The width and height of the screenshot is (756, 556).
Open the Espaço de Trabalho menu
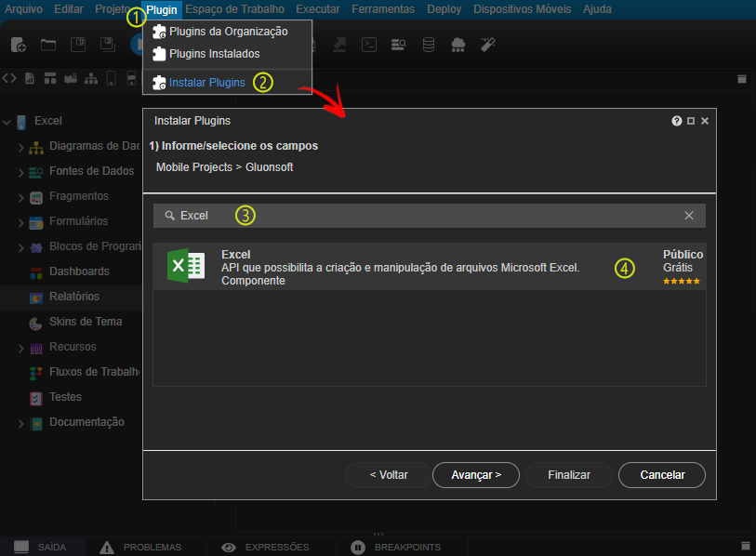235,9
